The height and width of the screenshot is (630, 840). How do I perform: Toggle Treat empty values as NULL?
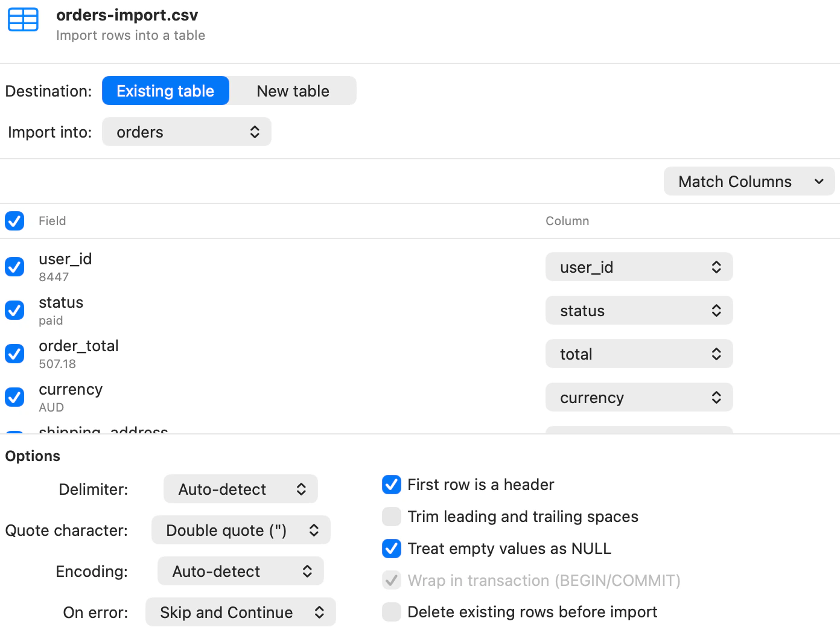point(392,549)
